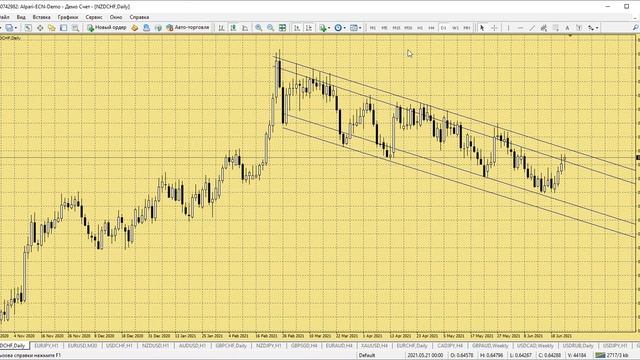Click the Default profile status bar entry
Image resolution: width=640 pixels, height=360 pixels.
point(367,356)
